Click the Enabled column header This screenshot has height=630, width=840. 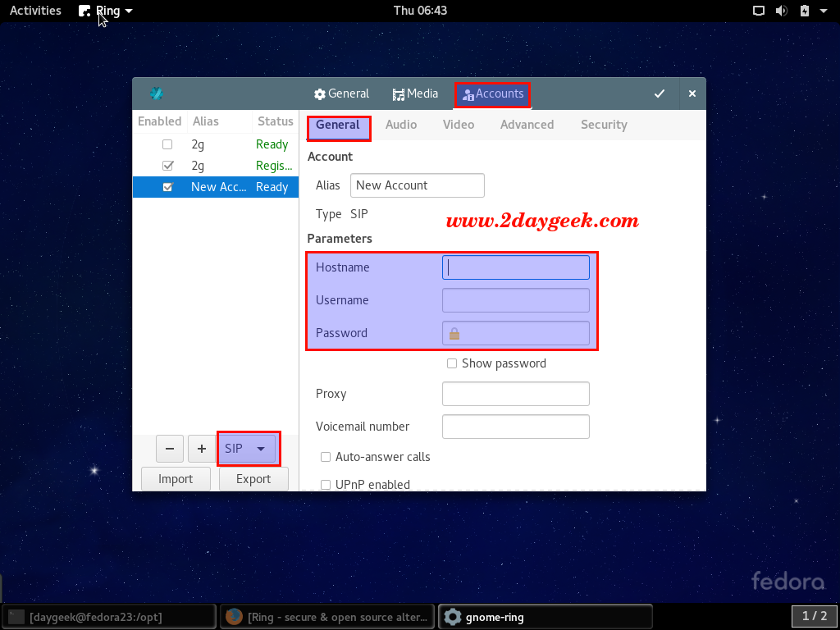click(x=160, y=121)
